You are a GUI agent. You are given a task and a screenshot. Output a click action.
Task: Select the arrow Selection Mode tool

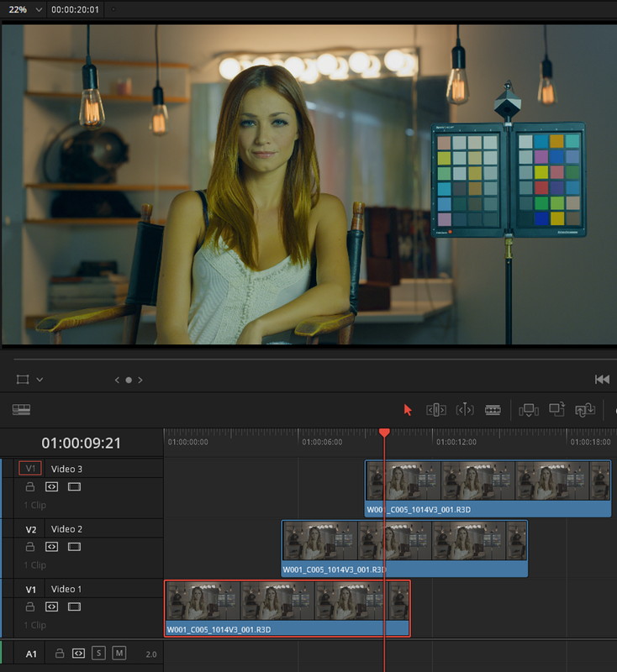point(408,410)
